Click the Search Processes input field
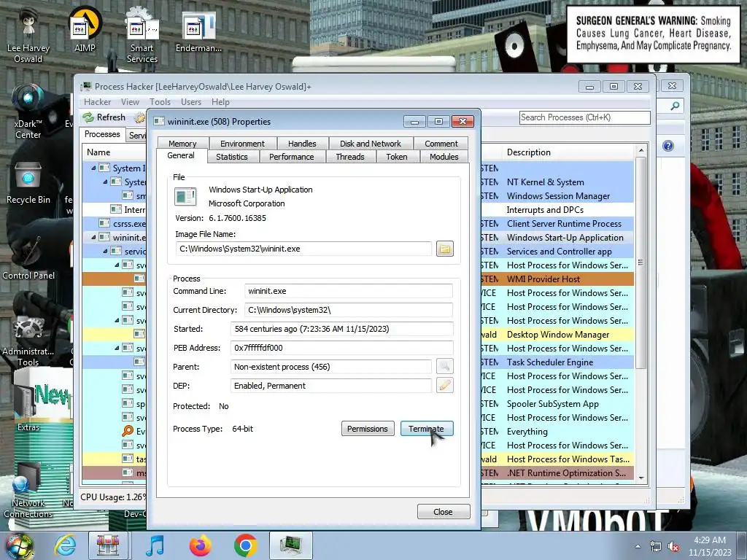Viewport: 747px width, 560px height. 584,117
